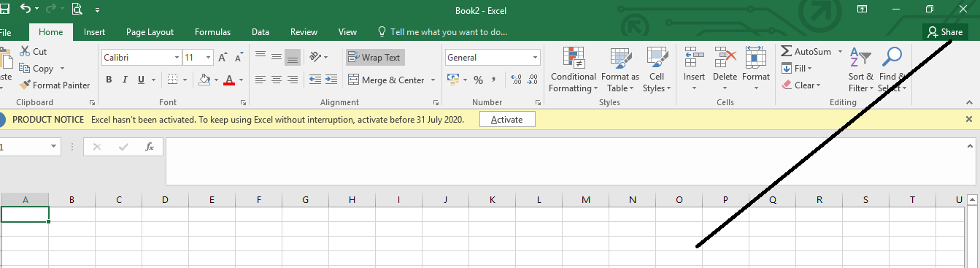Increase font size with the large A icon

click(x=223, y=57)
